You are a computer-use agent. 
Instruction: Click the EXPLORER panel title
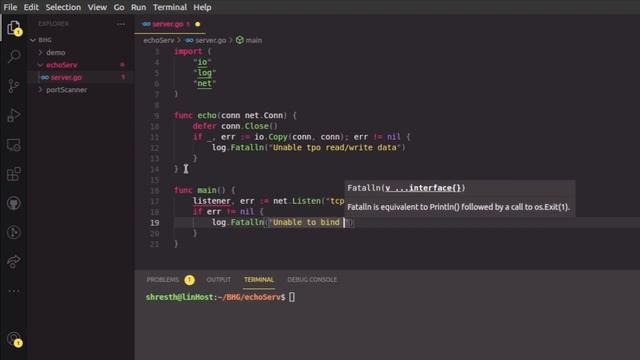(53, 24)
